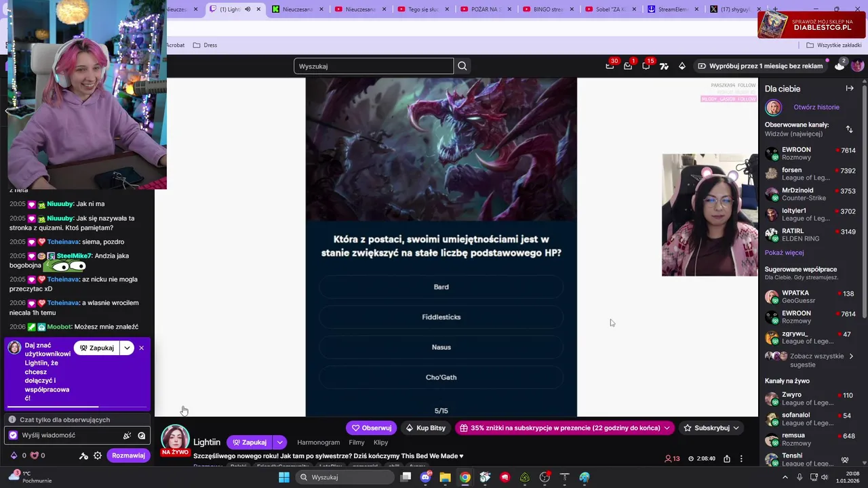
Task: Open the user avatar menu in Twitch header
Action: click(858, 66)
